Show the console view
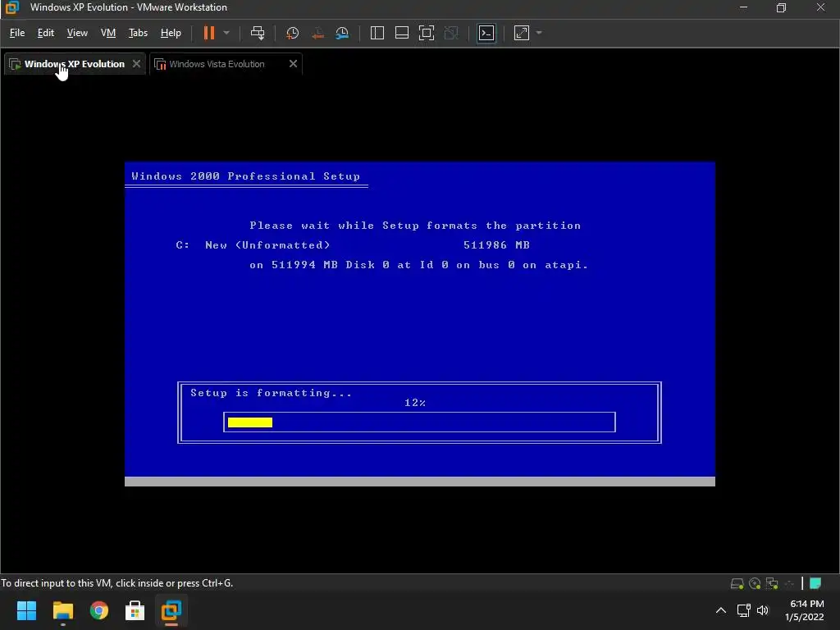 (486, 33)
